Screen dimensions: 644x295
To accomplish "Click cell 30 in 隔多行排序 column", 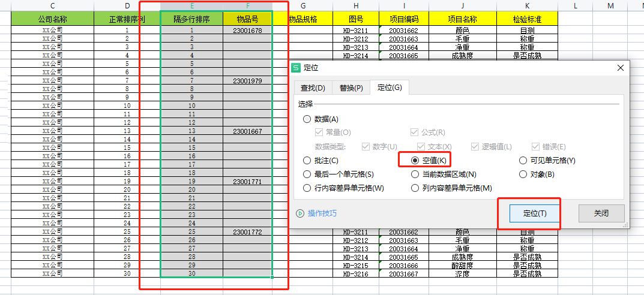I will click(x=192, y=273).
